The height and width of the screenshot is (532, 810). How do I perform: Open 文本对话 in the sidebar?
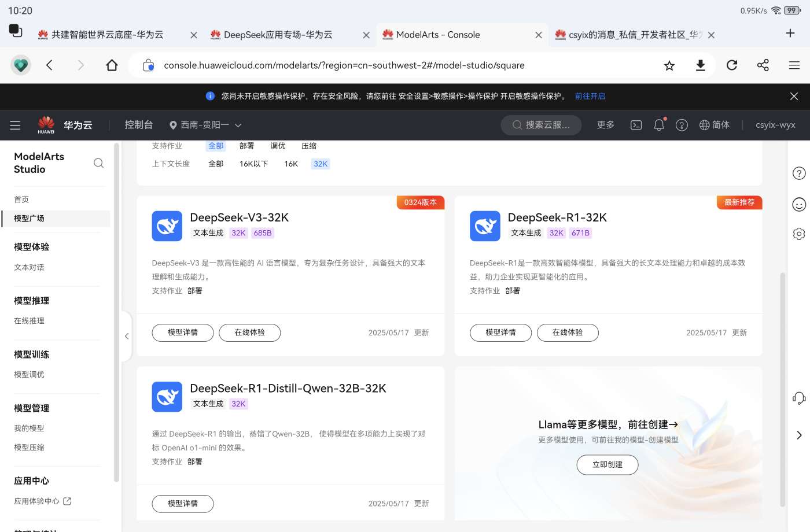click(29, 267)
